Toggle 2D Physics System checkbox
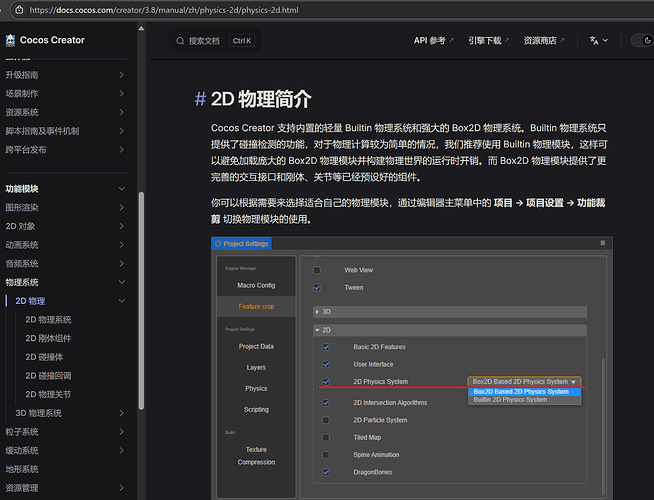The height and width of the screenshot is (500, 654). pyautogui.click(x=326, y=382)
